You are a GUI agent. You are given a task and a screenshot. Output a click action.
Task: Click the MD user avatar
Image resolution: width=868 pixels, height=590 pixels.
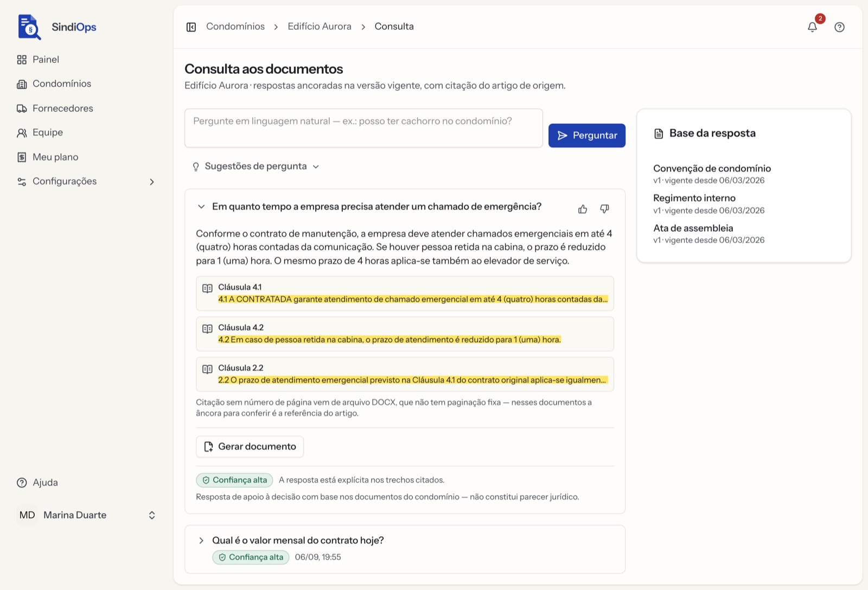(x=27, y=515)
